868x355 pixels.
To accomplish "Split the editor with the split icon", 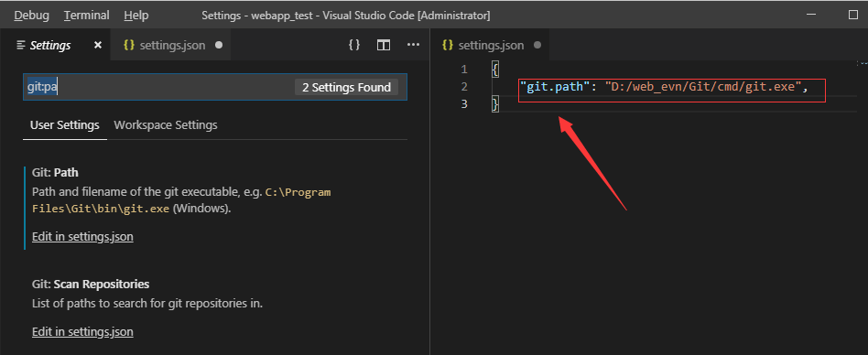I will (384, 45).
